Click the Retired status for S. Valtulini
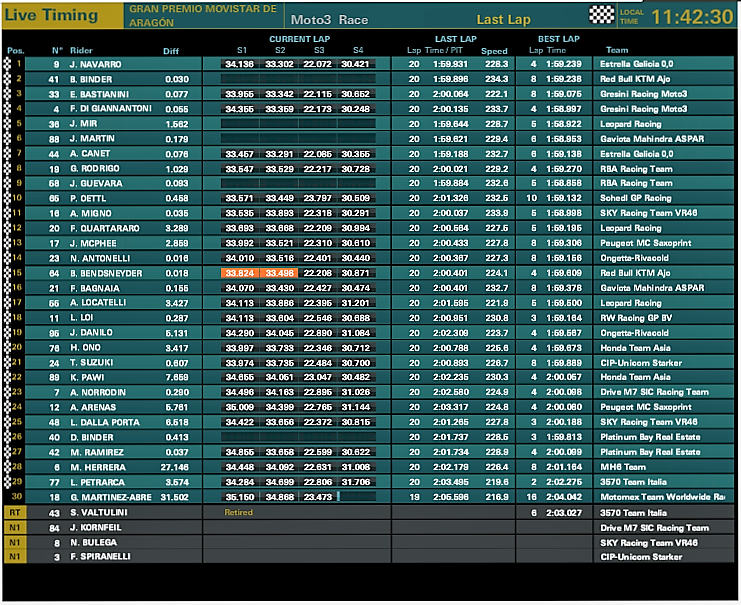This screenshot has width=741, height=605. point(238,512)
